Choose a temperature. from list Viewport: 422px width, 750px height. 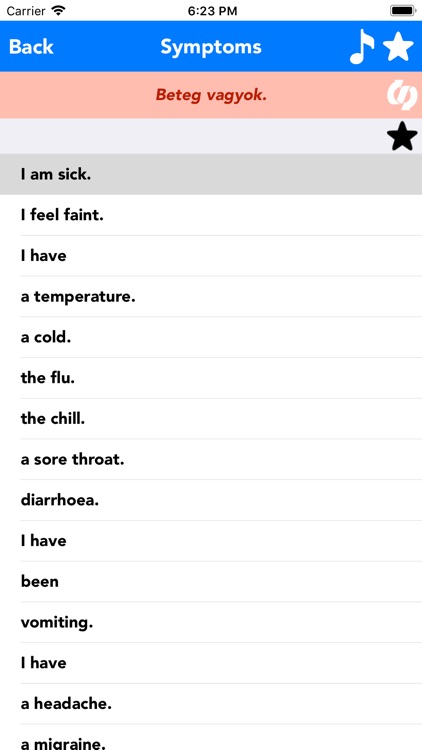point(211,297)
